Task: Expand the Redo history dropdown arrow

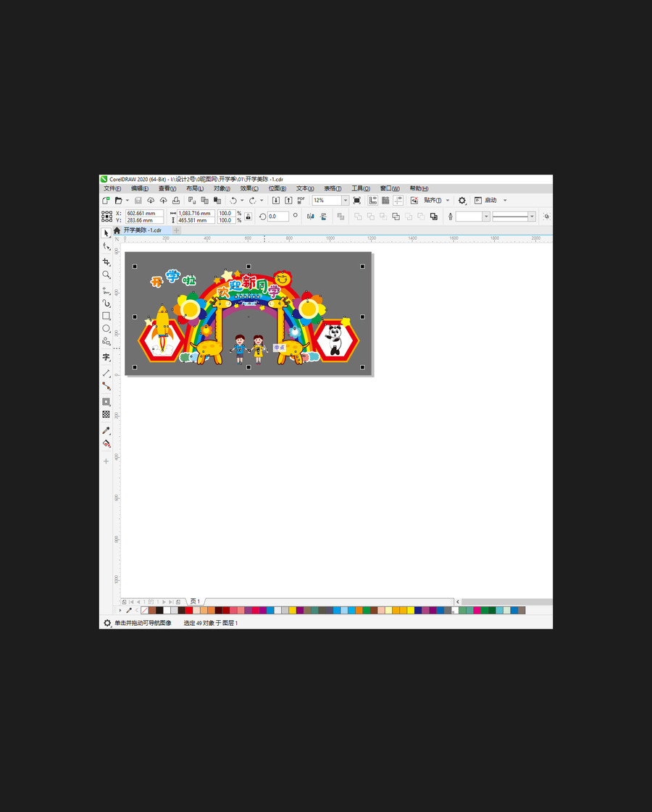Action: (262, 201)
